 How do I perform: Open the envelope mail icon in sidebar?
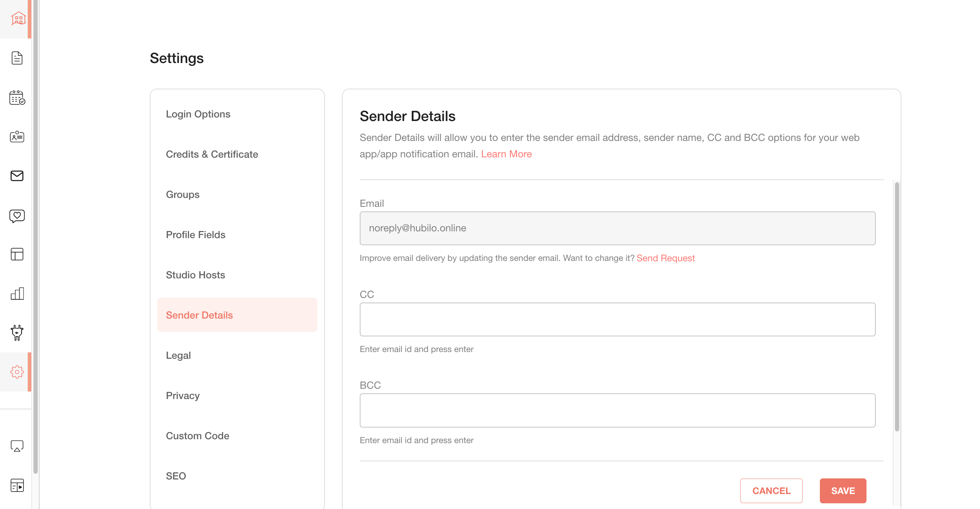[17, 176]
